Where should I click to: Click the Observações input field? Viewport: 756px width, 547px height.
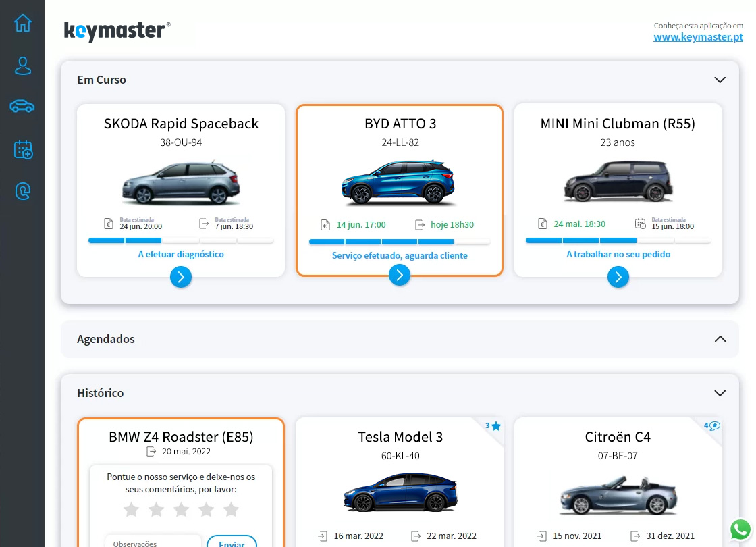click(x=153, y=542)
